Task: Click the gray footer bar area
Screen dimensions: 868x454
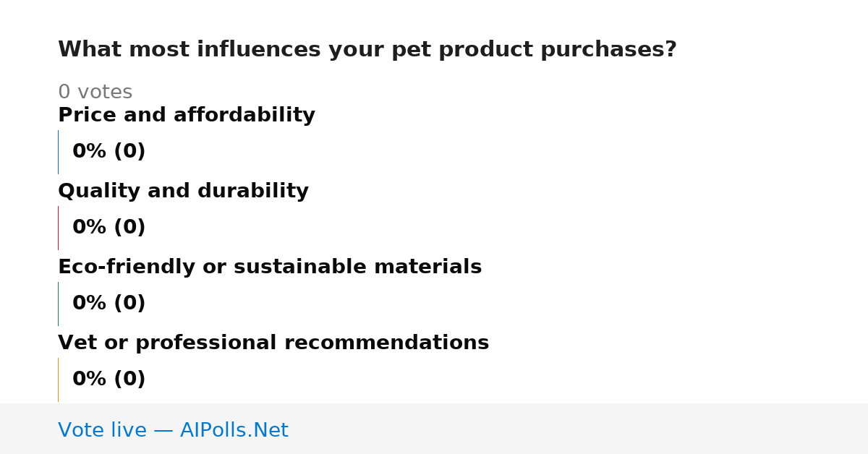Action: click(434, 429)
